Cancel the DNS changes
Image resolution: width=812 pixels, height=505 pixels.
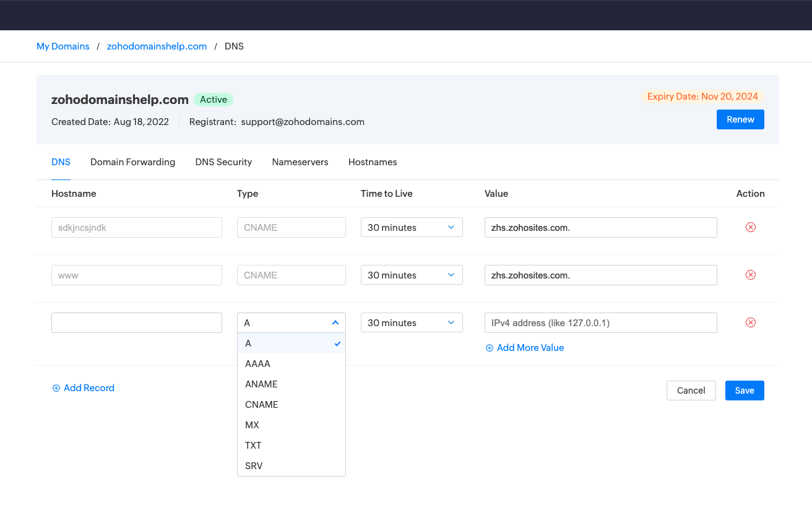(x=691, y=391)
